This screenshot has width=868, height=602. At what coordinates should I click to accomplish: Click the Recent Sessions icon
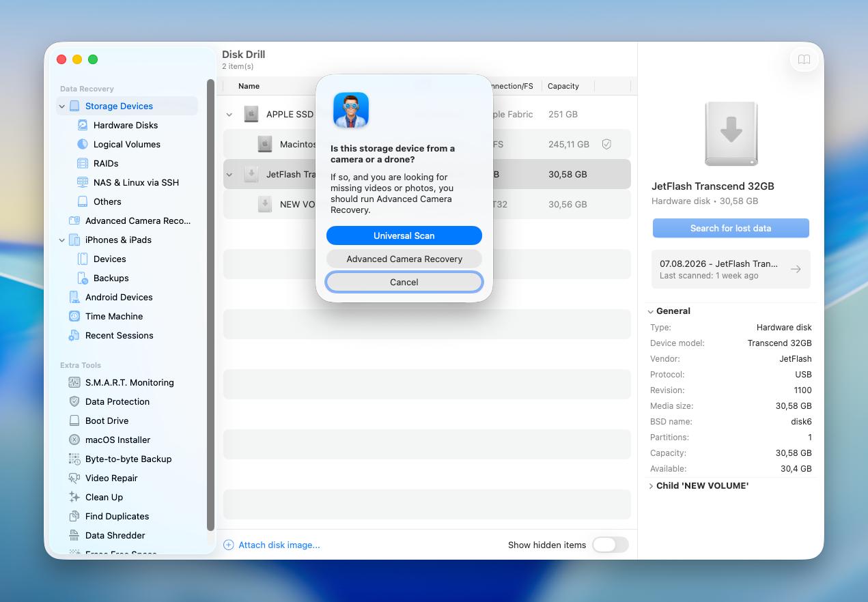click(x=74, y=335)
